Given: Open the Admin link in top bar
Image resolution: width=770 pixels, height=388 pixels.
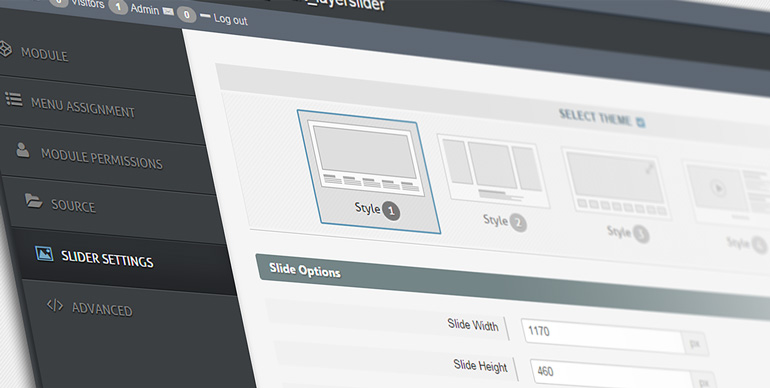Looking at the screenshot, I should pyautogui.click(x=145, y=9).
